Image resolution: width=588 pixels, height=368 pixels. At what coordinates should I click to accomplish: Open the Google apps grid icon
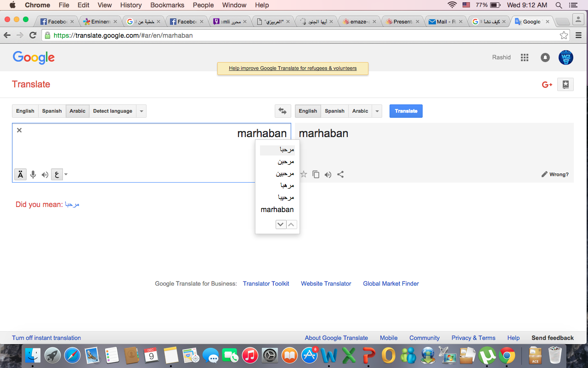(x=525, y=57)
